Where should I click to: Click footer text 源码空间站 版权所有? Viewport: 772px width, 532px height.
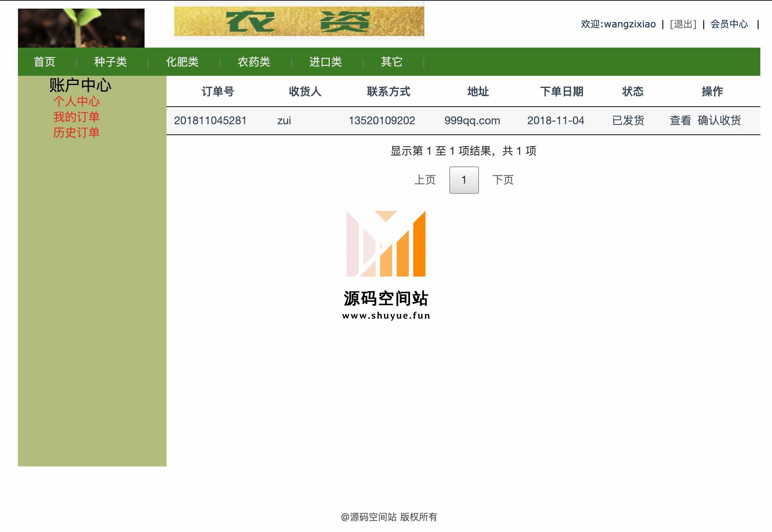tap(389, 517)
